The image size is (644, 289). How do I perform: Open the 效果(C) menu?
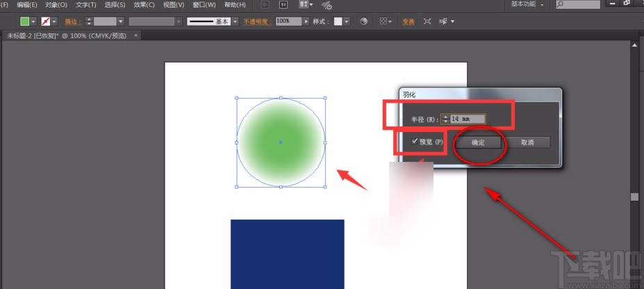coord(145,5)
